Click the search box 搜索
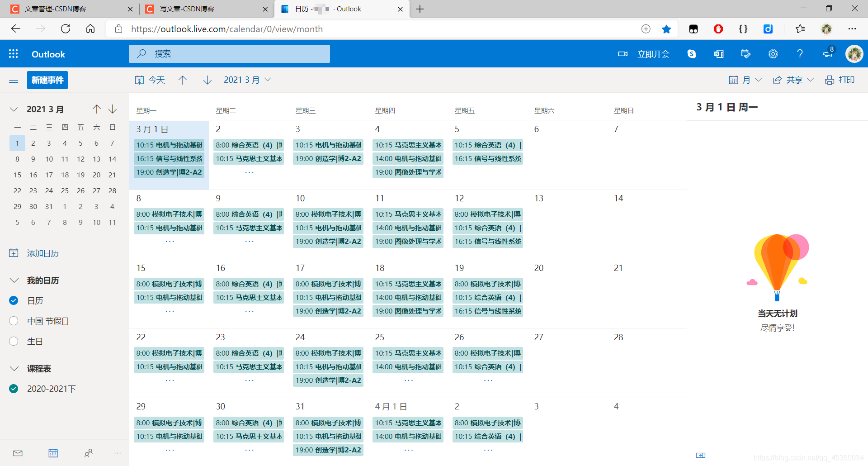The width and height of the screenshot is (868, 466). coord(229,54)
